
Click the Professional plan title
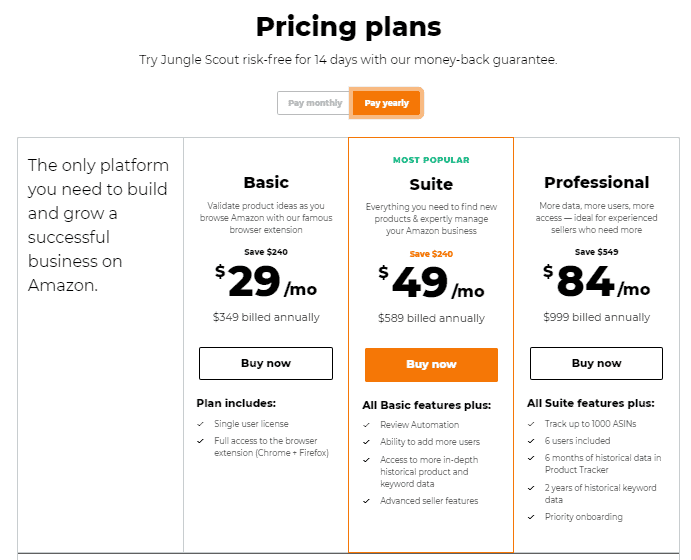point(596,182)
